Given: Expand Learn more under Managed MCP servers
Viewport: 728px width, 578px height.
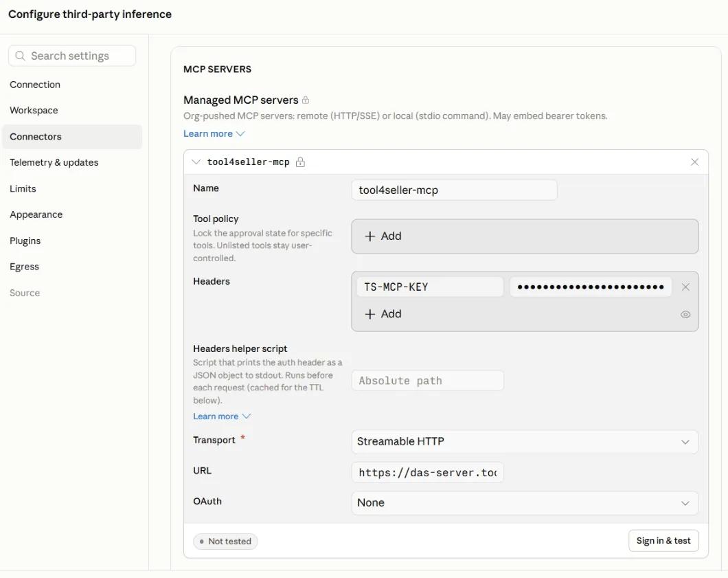Looking at the screenshot, I should [x=214, y=134].
